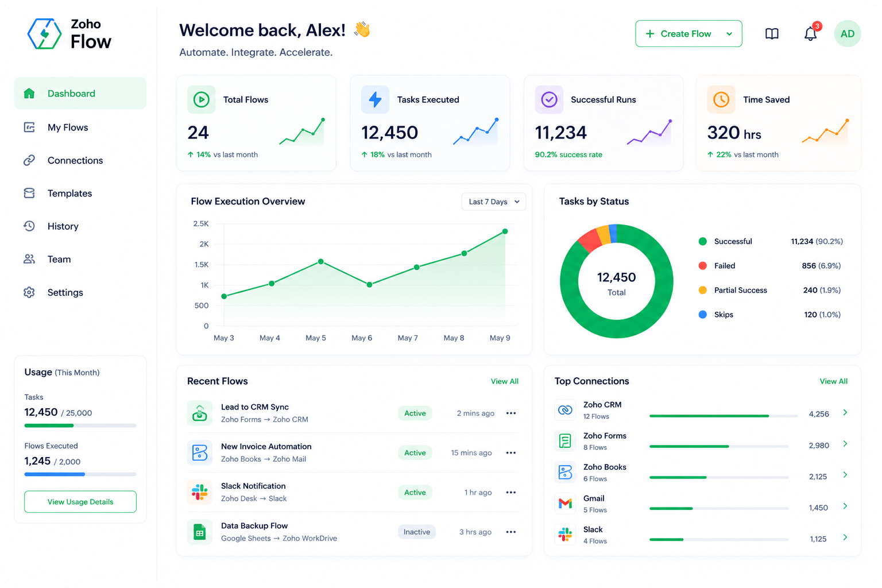Click the View Usage Details button
The height and width of the screenshot is (588, 882).
coord(80,502)
